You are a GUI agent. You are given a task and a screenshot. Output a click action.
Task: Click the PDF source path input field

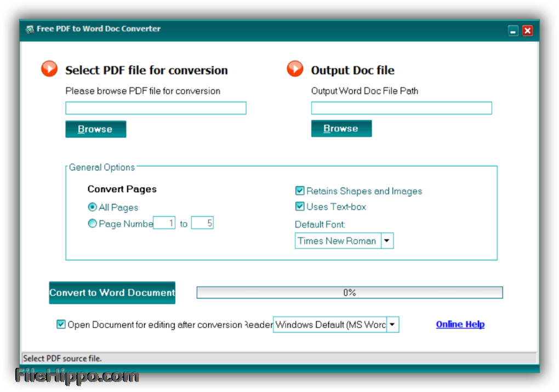(x=155, y=108)
